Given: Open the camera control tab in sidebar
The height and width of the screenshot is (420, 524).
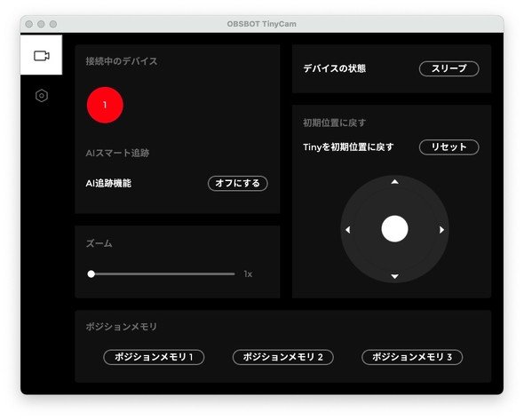Looking at the screenshot, I should point(41,55).
